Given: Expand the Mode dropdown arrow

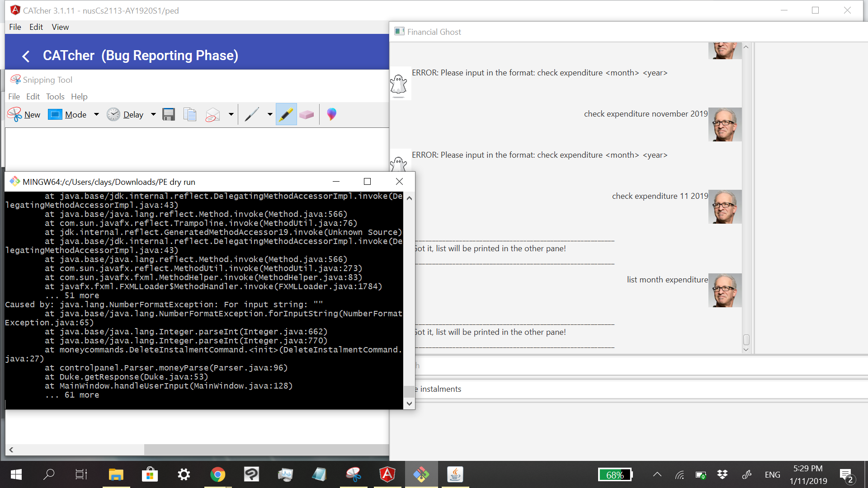Looking at the screenshot, I should 96,114.
